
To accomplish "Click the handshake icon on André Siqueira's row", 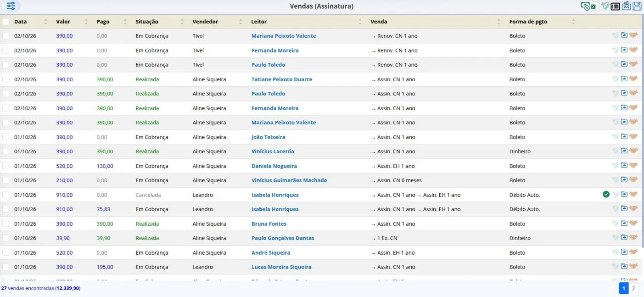I will [x=633, y=252].
